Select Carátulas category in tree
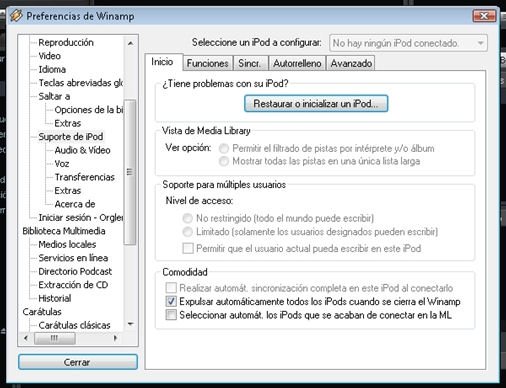506x388 pixels. (42, 312)
